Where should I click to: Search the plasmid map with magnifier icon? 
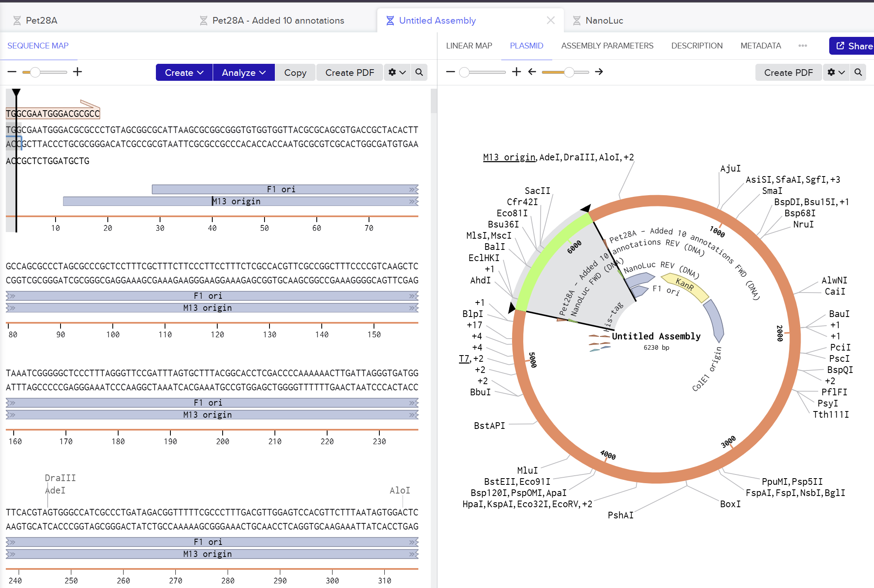(858, 73)
